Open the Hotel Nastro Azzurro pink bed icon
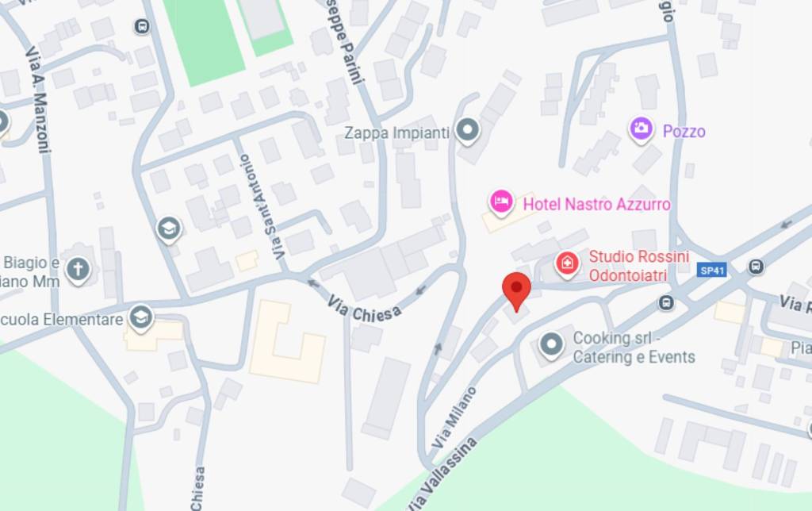This screenshot has width=812, height=511. (501, 202)
